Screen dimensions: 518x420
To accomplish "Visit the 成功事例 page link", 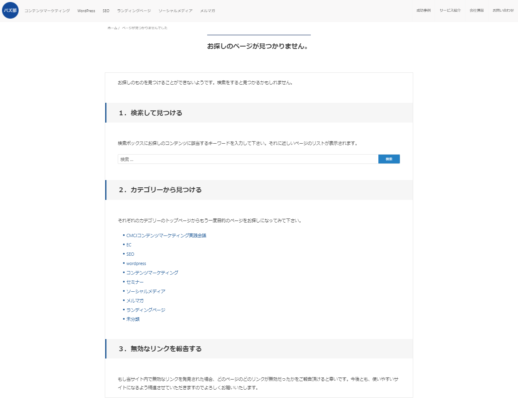I will 424,11.
